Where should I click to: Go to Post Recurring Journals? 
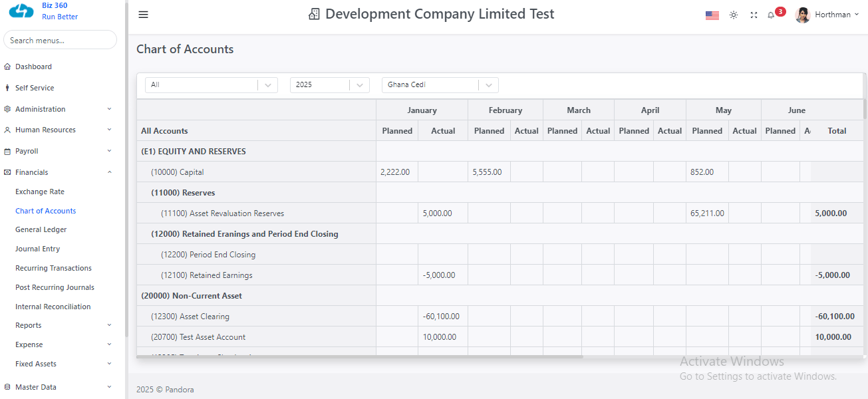pyautogui.click(x=55, y=287)
